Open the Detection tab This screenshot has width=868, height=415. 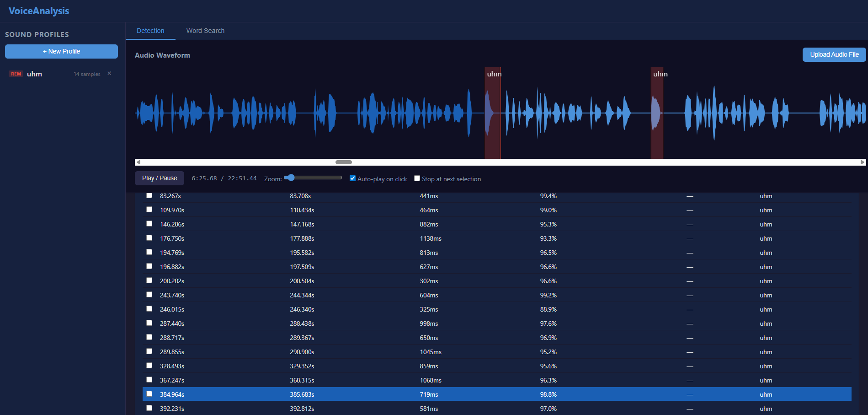[x=150, y=31]
